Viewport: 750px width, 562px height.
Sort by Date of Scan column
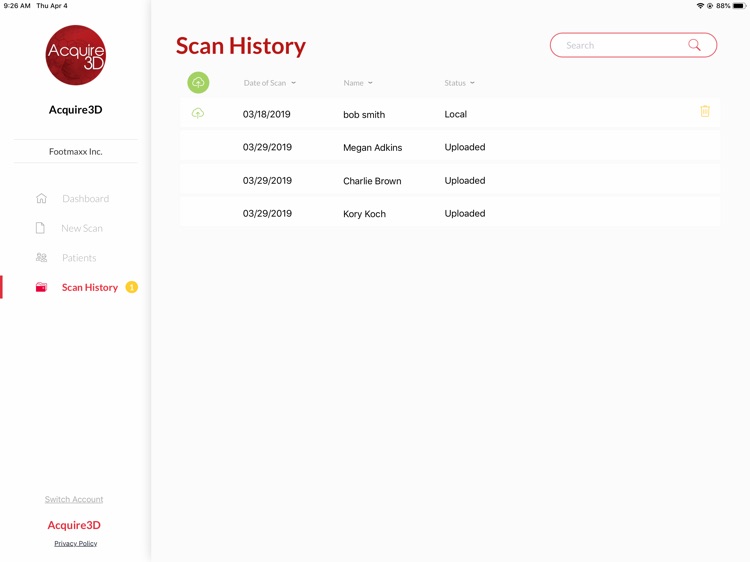click(270, 83)
